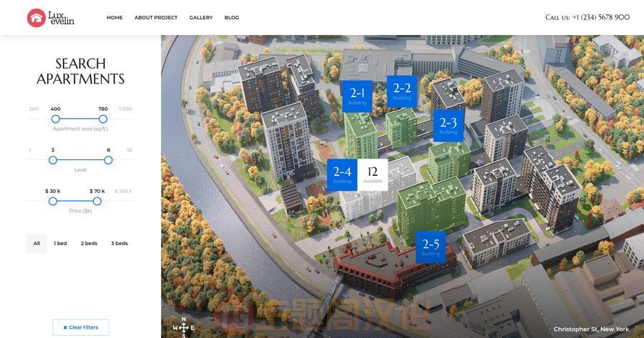Open the Blog menu item
Image resolution: width=644 pixels, height=338 pixels.
232,18
